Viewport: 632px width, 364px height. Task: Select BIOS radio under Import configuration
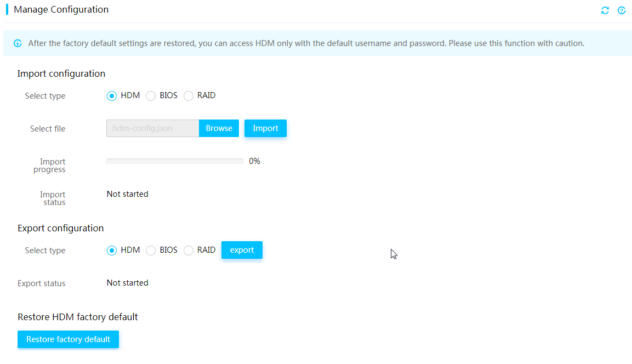(151, 96)
